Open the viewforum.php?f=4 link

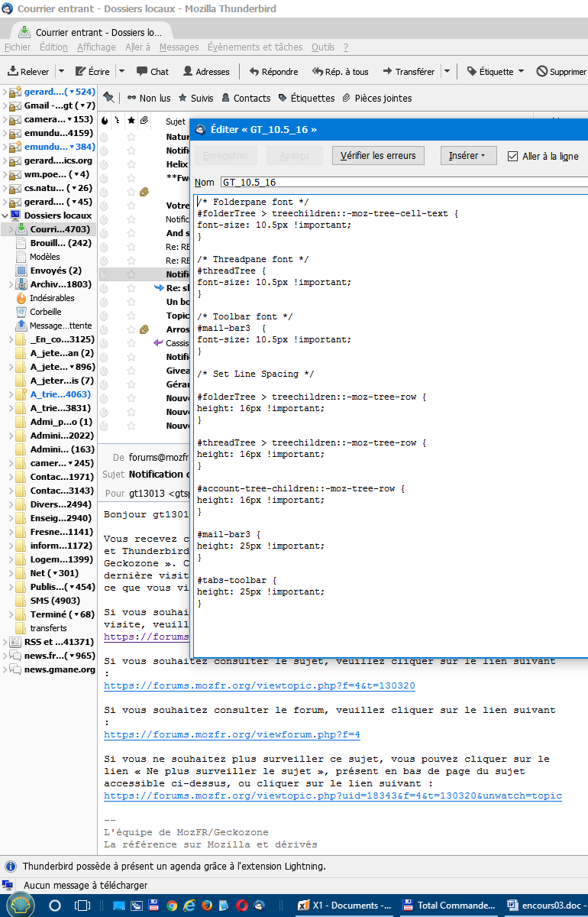coord(232,735)
